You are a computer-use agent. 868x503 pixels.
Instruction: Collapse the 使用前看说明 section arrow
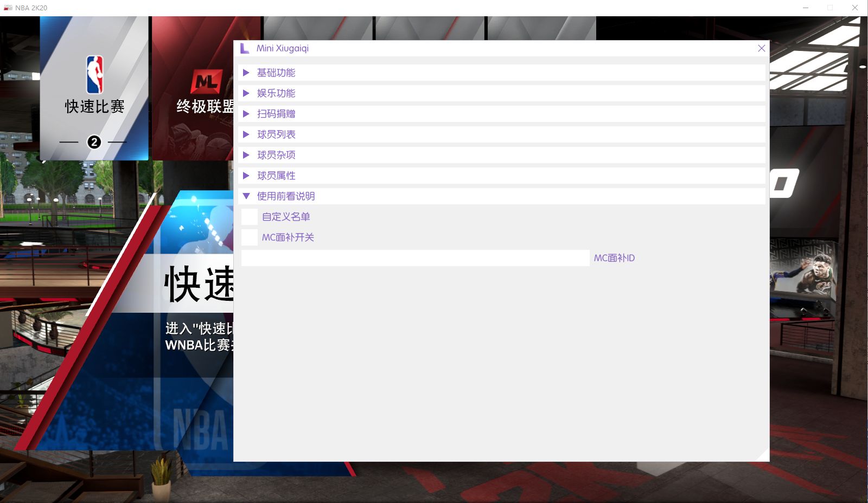[x=246, y=196]
